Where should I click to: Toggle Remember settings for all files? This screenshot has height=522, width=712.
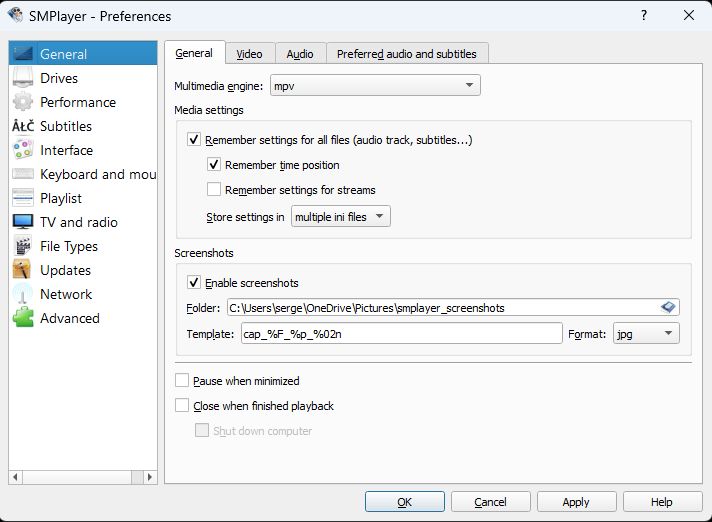tap(194, 139)
